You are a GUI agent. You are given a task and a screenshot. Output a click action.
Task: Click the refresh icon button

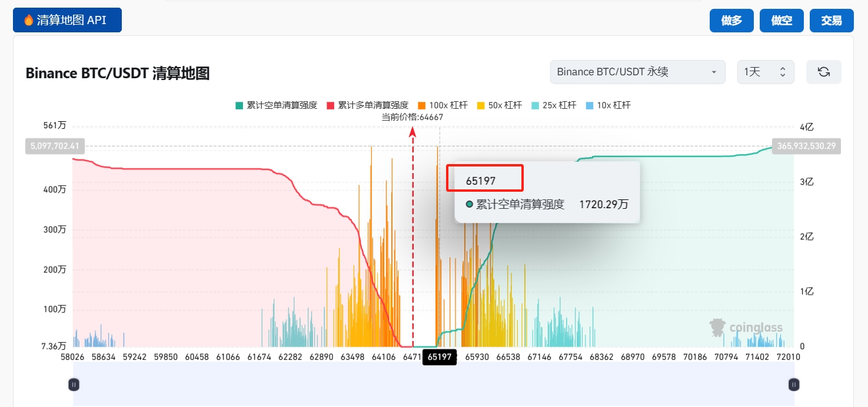(x=823, y=72)
